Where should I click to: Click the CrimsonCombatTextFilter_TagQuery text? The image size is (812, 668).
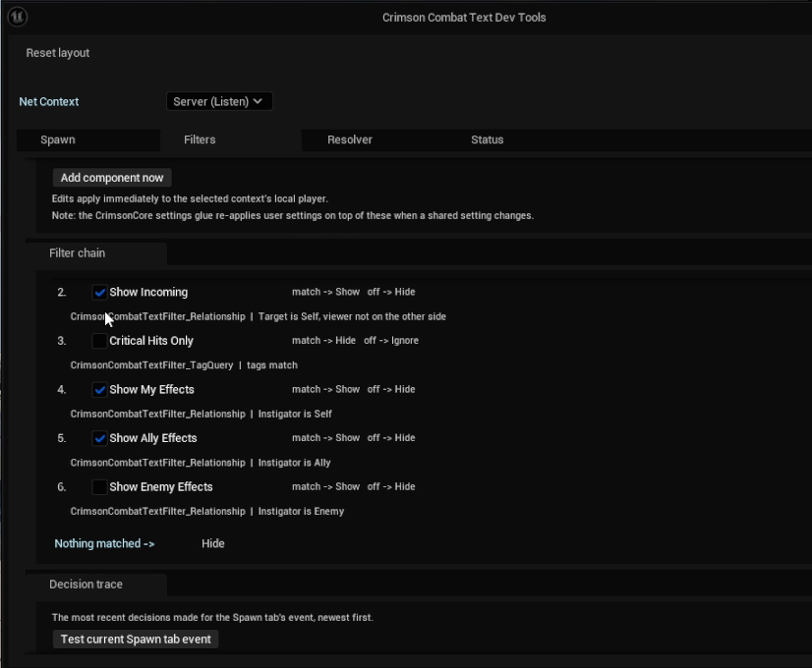151,364
